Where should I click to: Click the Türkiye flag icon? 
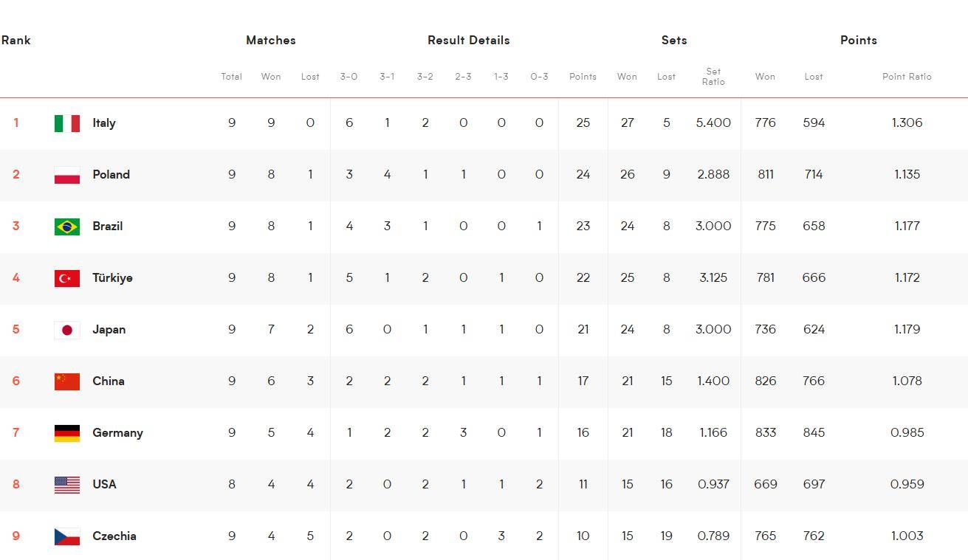[x=67, y=278]
